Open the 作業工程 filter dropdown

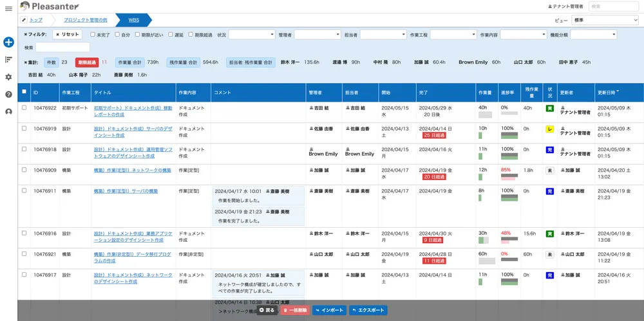[x=453, y=35]
